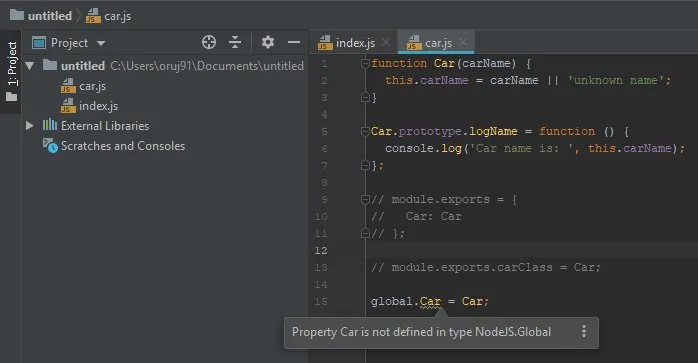Click the commented module.exports.carClass line
698x363 pixels.
pyautogui.click(x=486, y=267)
